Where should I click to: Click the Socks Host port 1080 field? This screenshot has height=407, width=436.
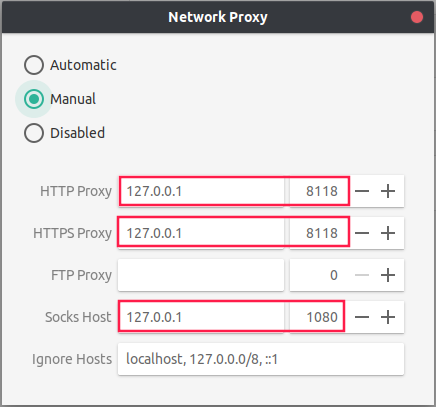tap(319, 317)
